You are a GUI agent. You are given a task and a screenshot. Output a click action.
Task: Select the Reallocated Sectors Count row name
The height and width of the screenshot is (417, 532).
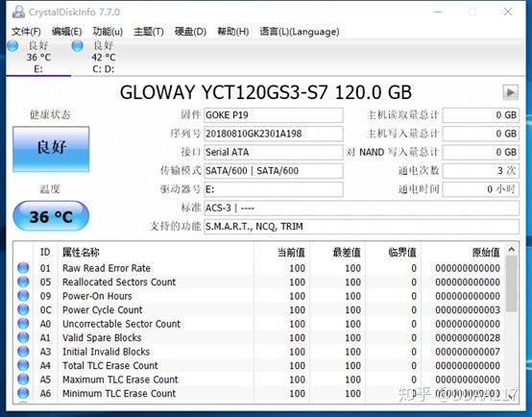[119, 282]
